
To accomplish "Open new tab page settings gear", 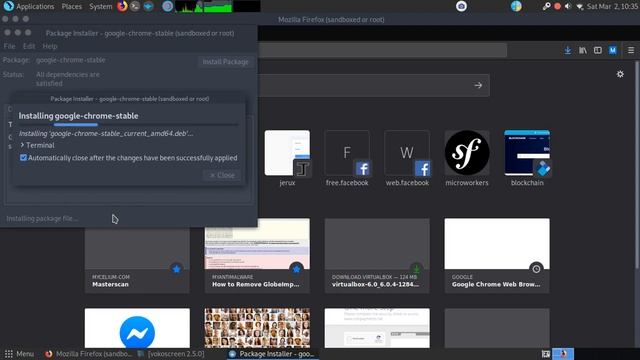I will (620, 74).
